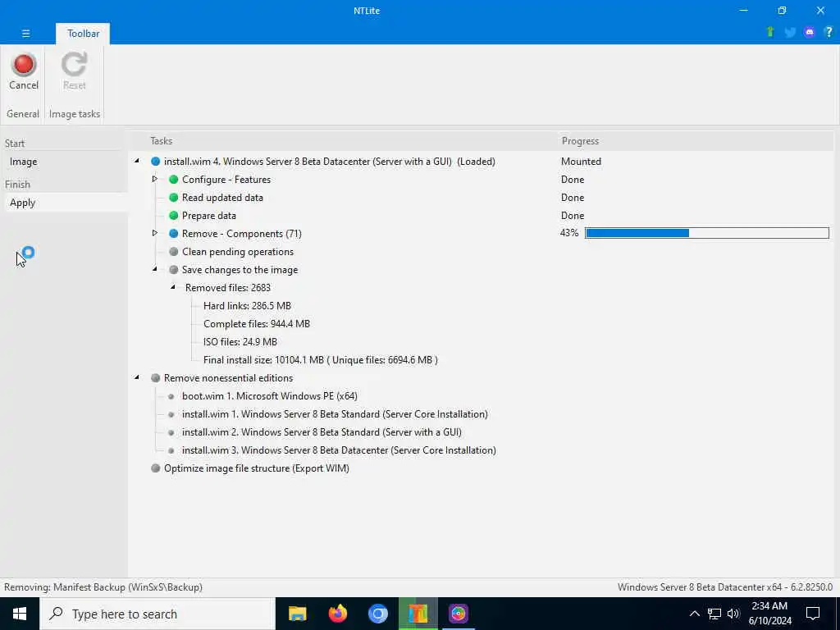
Task: Click the green update arrow icon
Action: [770, 32]
